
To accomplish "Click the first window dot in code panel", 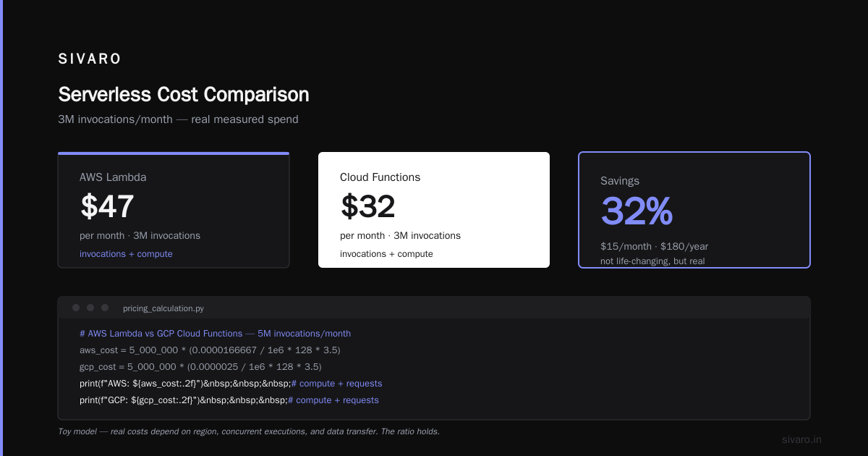I will pos(76,308).
